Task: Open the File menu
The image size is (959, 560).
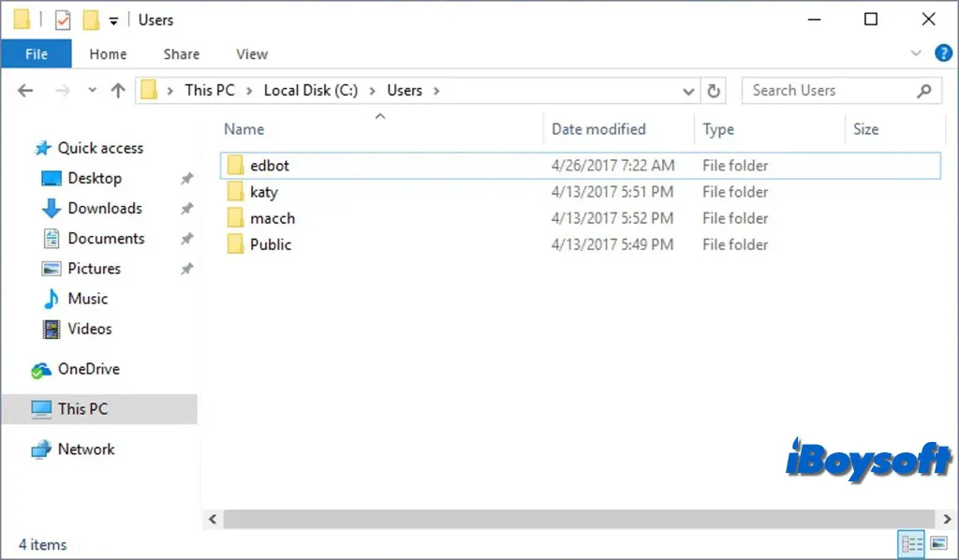Action: point(36,53)
